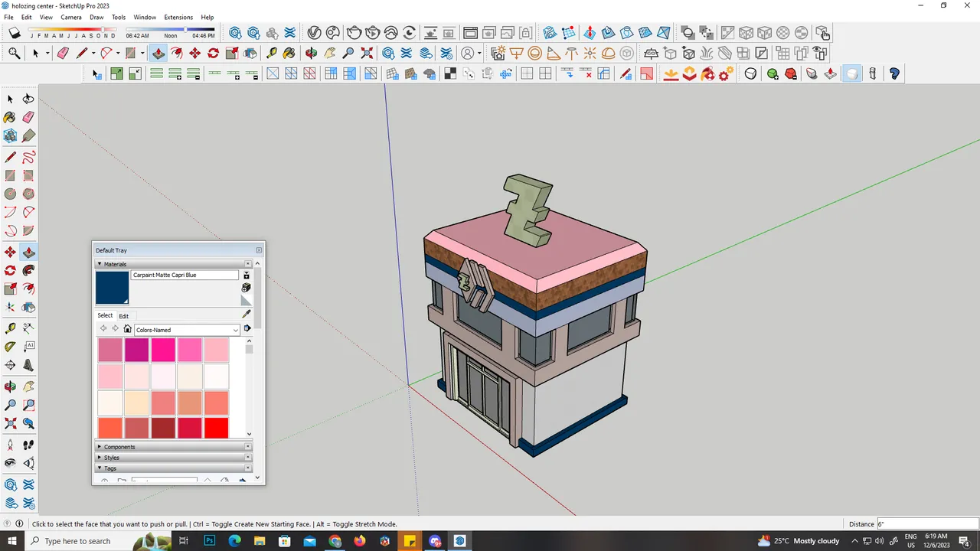Viewport: 980px width, 551px height.
Task: Toggle Show/Hide Shadows button
Action: point(15,33)
